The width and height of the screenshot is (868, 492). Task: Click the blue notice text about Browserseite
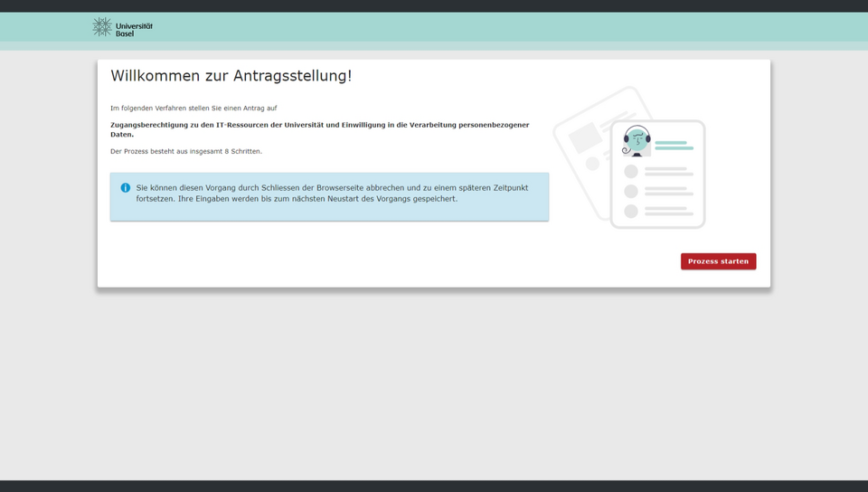[x=332, y=194]
